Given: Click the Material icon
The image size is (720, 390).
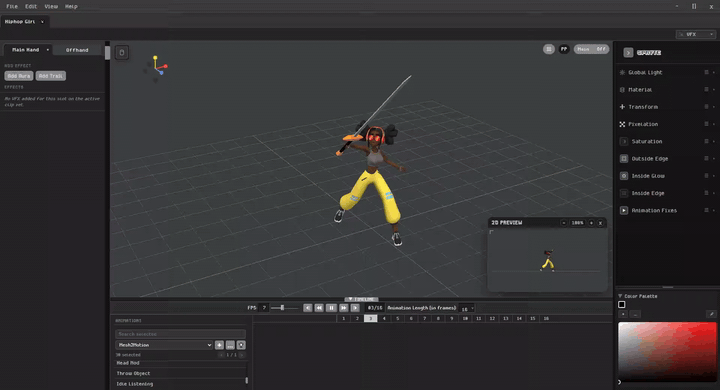Looking at the screenshot, I should [622, 90].
